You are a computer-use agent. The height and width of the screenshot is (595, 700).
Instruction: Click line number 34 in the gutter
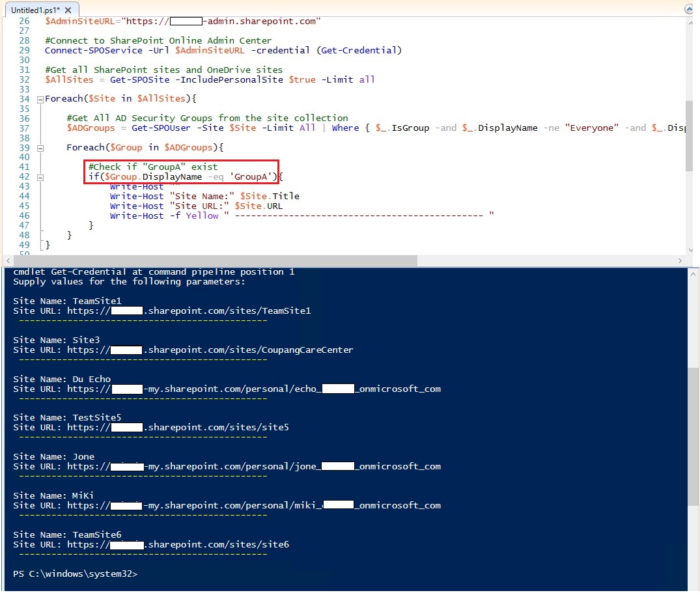pyautogui.click(x=24, y=99)
